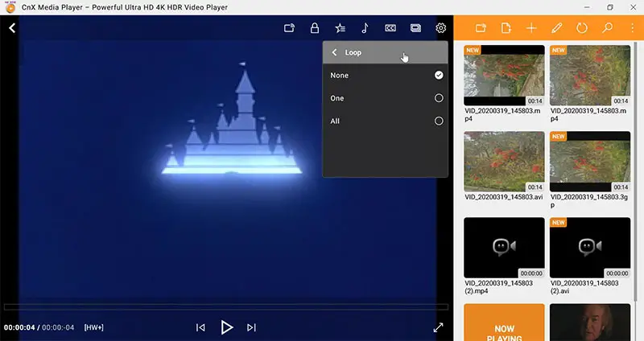Skip to the previous video

coord(200,327)
